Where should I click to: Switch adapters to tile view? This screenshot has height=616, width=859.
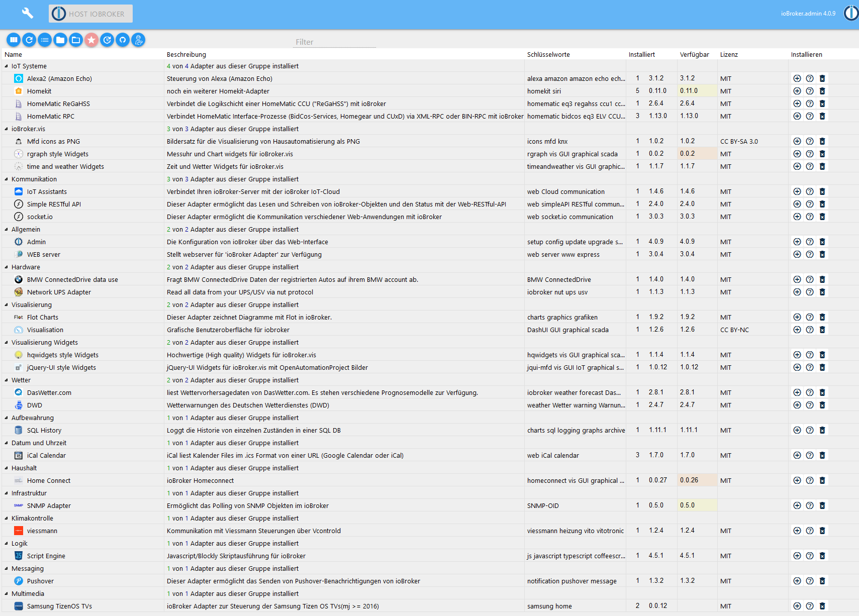click(x=14, y=40)
